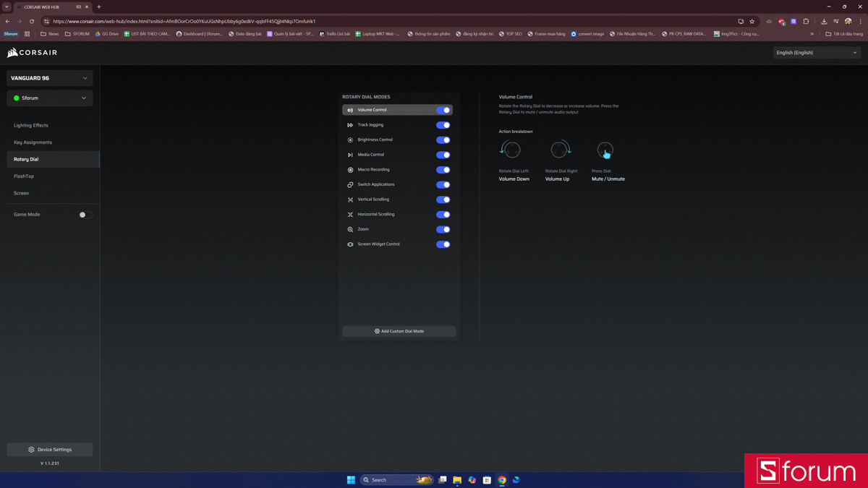Enable the Game Mode switch
The height and width of the screenshot is (488, 868).
click(x=85, y=215)
